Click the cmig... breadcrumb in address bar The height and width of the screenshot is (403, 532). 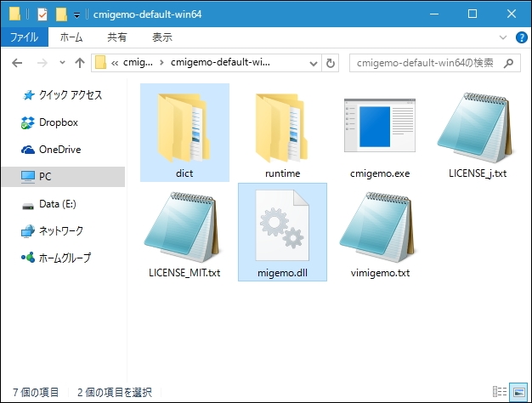point(138,62)
